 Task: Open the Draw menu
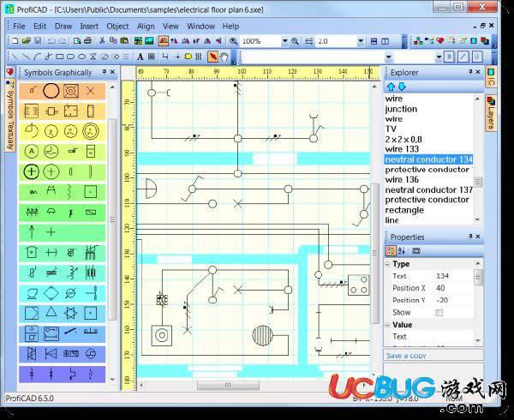click(63, 26)
